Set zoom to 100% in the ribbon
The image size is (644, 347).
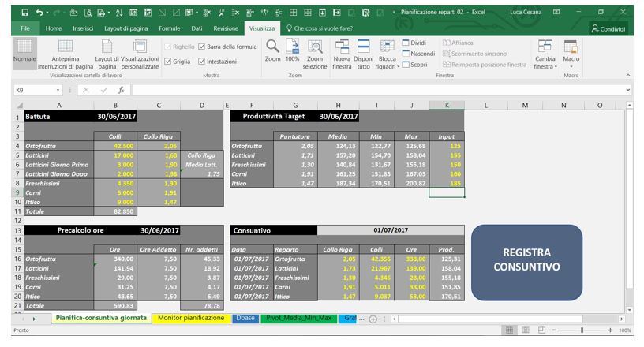pyautogui.click(x=293, y=51)
